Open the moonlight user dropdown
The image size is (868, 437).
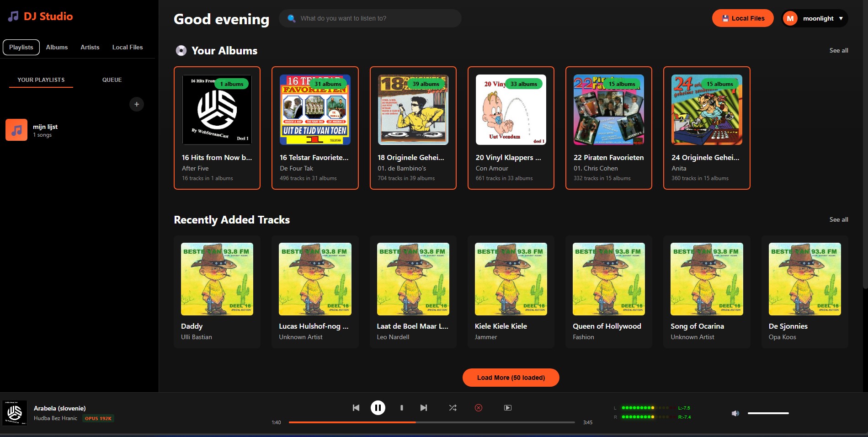815,18
